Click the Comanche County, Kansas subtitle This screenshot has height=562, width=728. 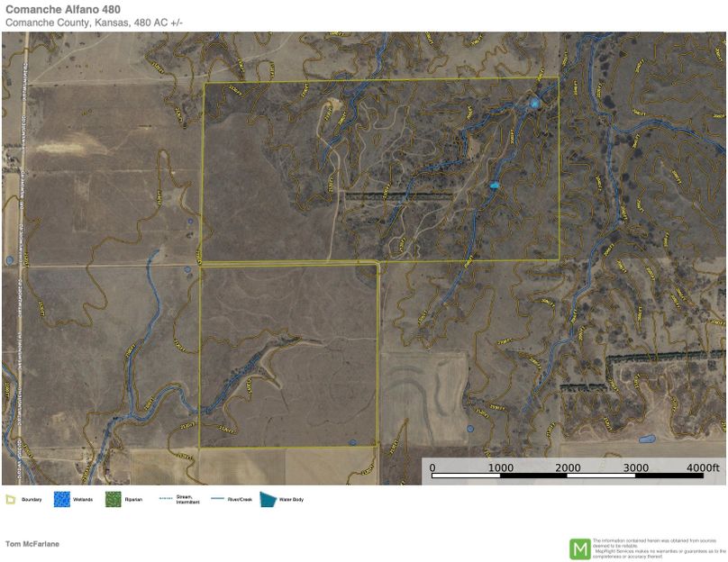click(94, 22)
